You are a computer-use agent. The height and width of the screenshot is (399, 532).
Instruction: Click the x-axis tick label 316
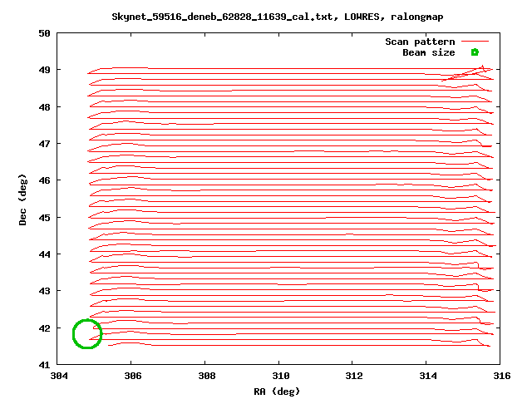point(502,376)
